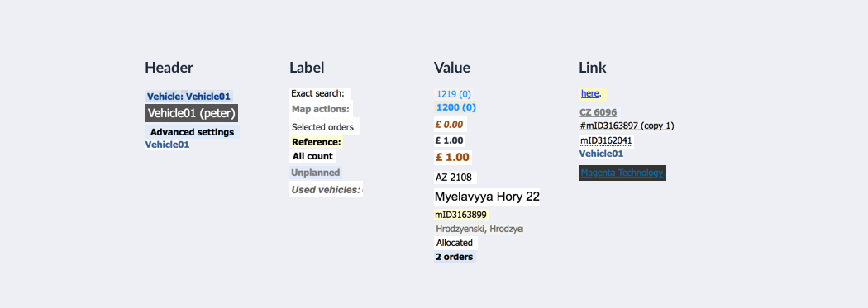Click the 'Used vehicles:' italic label
Screen dimensions: 868x308
[x=326, y=190]
